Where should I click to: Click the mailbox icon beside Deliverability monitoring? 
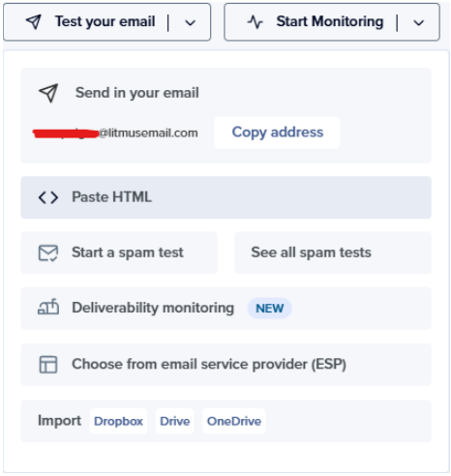click(x=48, y=307)
